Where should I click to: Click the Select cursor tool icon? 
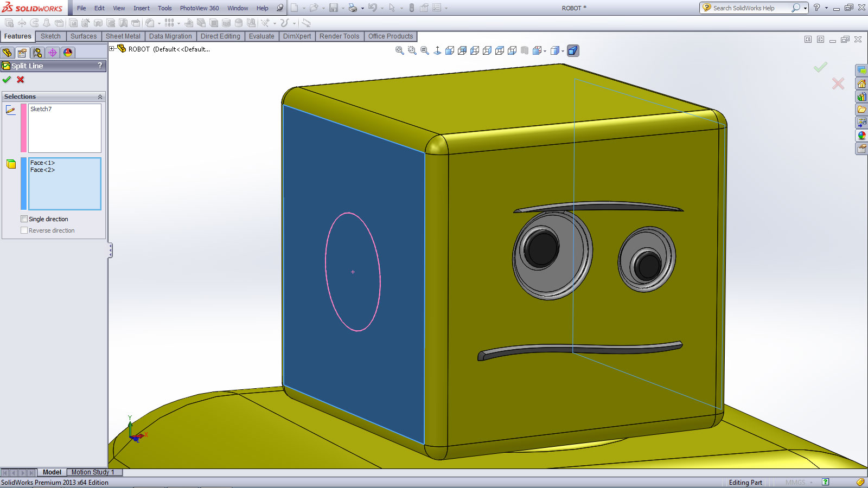[x=392, y=8]
